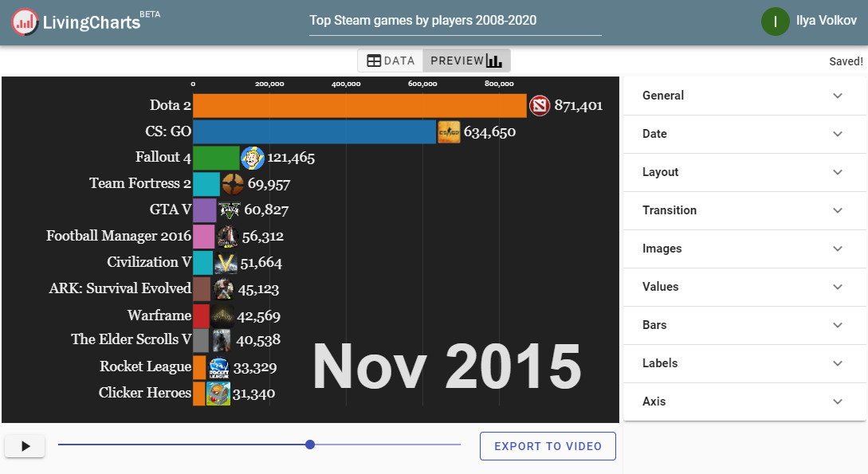Switch to the PREVIEW tab
The height and width of the screenshot is (474, 868).
coord(466,61)
